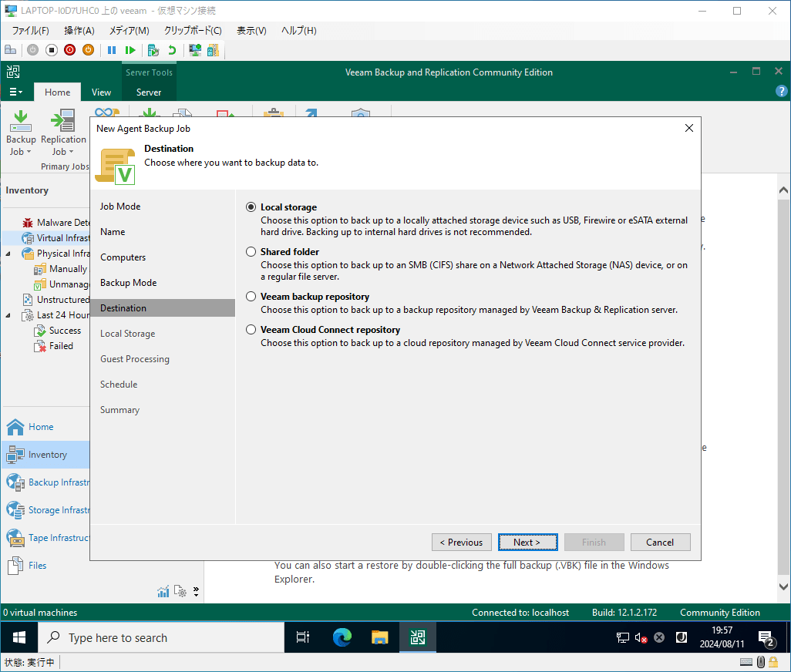The image size is (791, 672).
Task: Open the Replication Job dropdown
Action: pyautogui.click(x=63, y=133)
